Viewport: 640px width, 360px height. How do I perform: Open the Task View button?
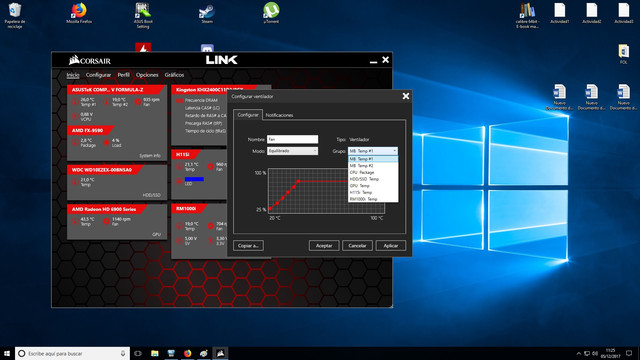pos(138,353)
